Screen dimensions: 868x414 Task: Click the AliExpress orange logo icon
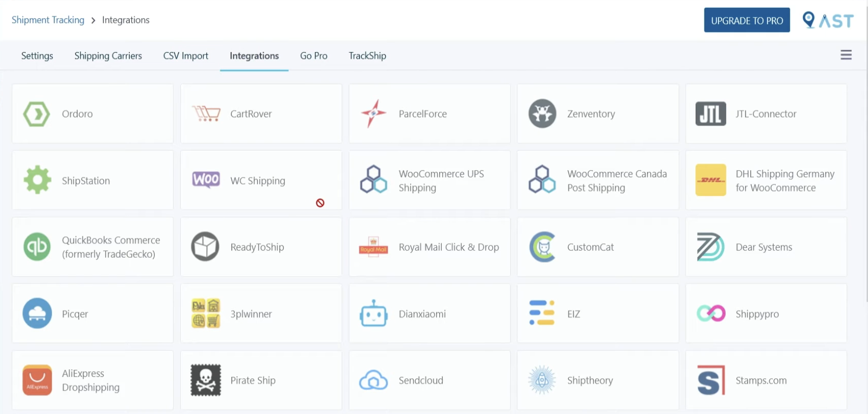click(x=37, y=380)
